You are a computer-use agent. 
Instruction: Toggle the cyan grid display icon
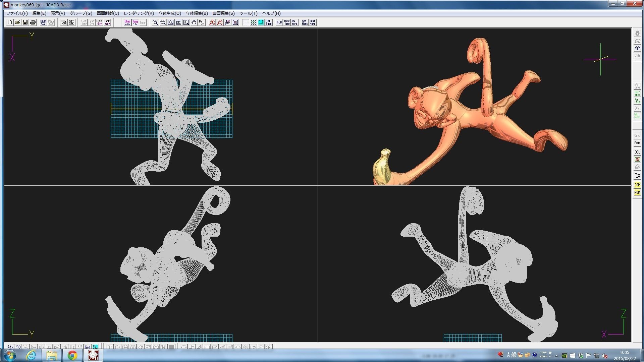261,22
